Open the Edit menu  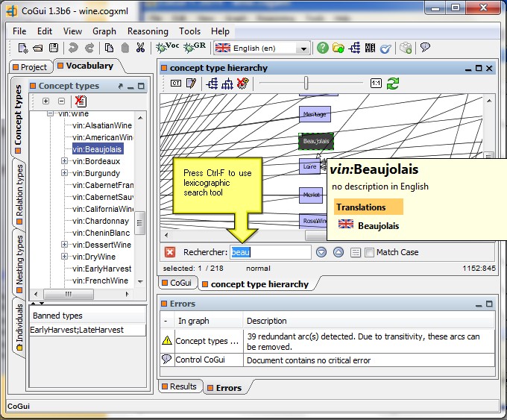click(x=45, y=31)
